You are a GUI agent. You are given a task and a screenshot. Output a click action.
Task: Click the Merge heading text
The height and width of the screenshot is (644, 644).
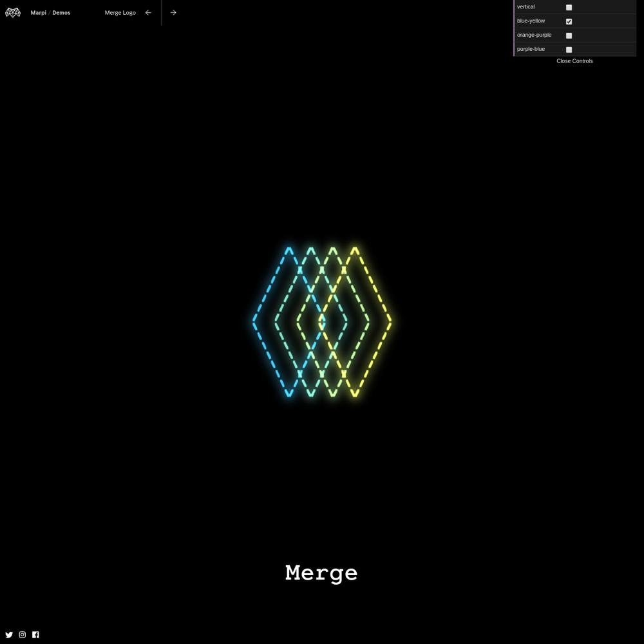321,573
